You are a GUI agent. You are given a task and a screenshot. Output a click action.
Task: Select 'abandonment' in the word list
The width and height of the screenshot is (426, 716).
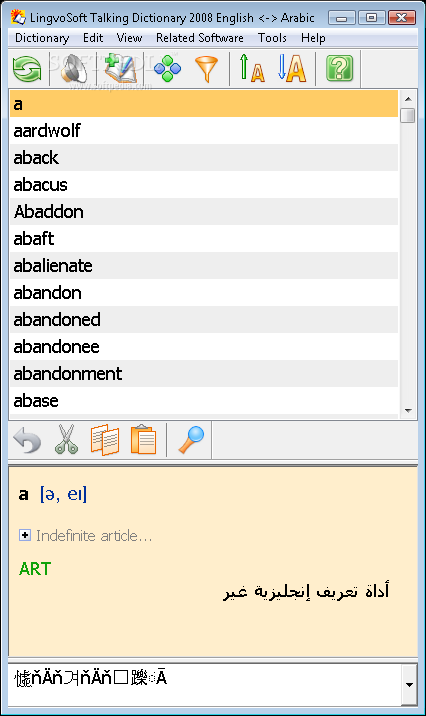[204, 374]
